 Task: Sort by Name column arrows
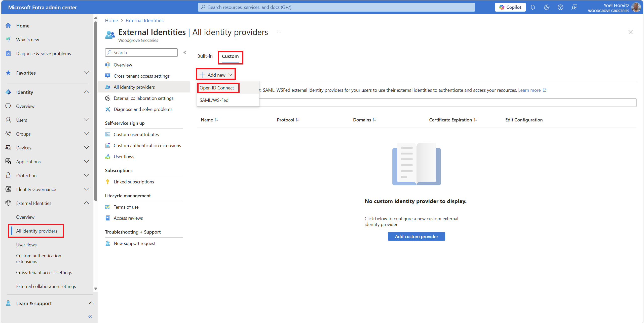coord(216,120)
